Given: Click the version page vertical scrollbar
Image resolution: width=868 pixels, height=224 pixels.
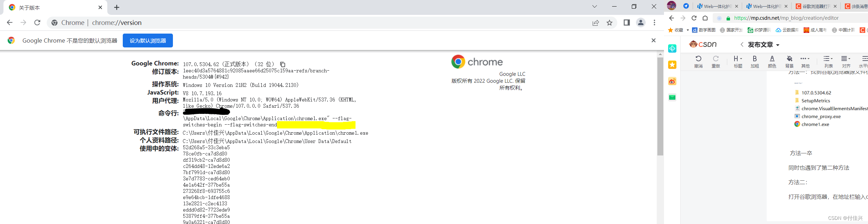Looking at the screenshot, I should click(660, 106).
